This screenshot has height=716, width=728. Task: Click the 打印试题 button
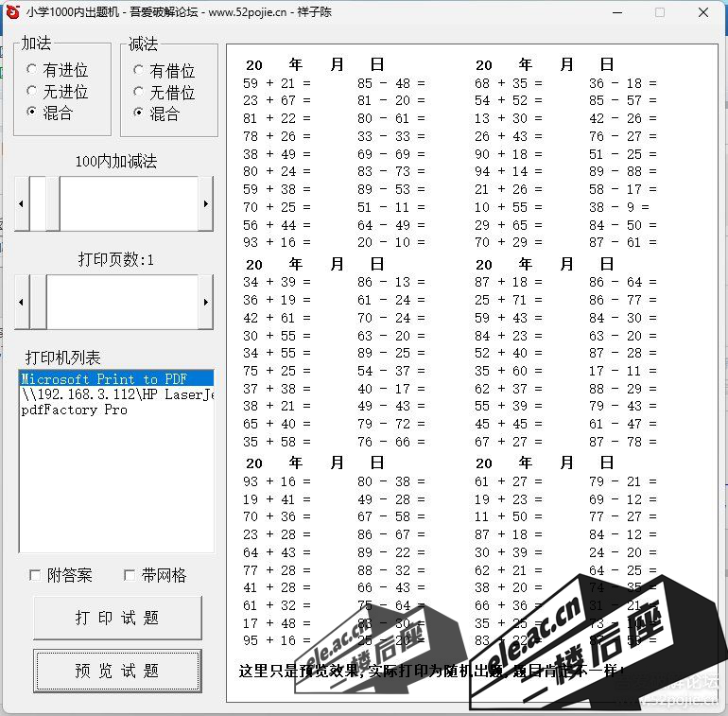tap(117, 618)
